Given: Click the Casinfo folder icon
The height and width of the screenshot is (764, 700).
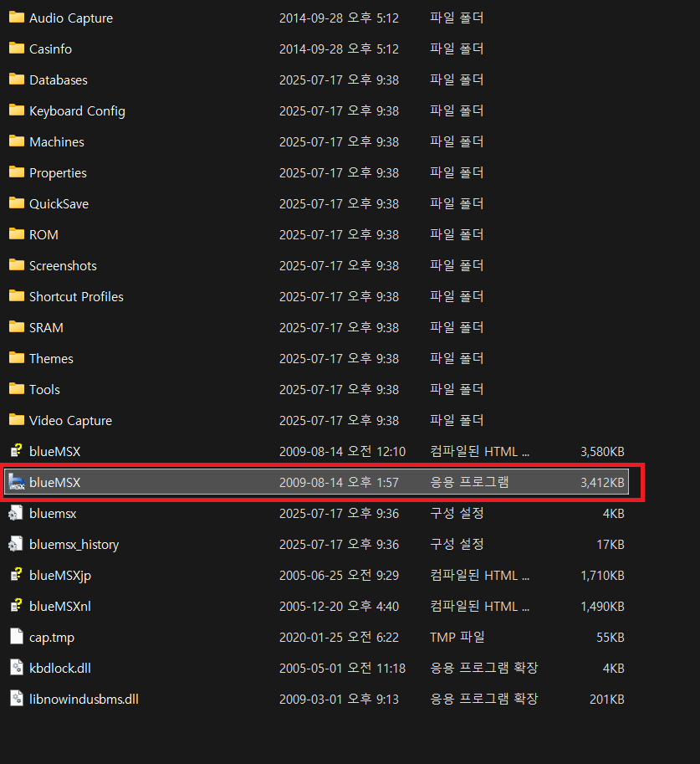Looking at the screenshot, I should coord(17,49).
